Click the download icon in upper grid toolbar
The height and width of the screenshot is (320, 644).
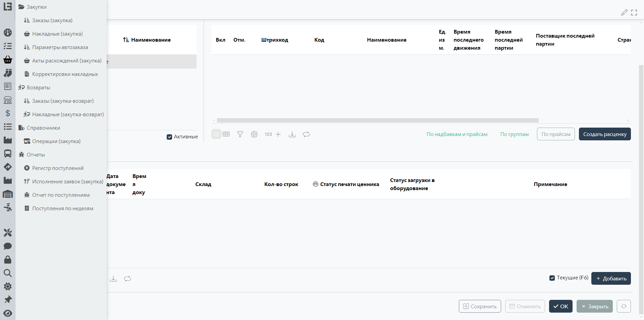pyautogui.click(x=292, y=134)
